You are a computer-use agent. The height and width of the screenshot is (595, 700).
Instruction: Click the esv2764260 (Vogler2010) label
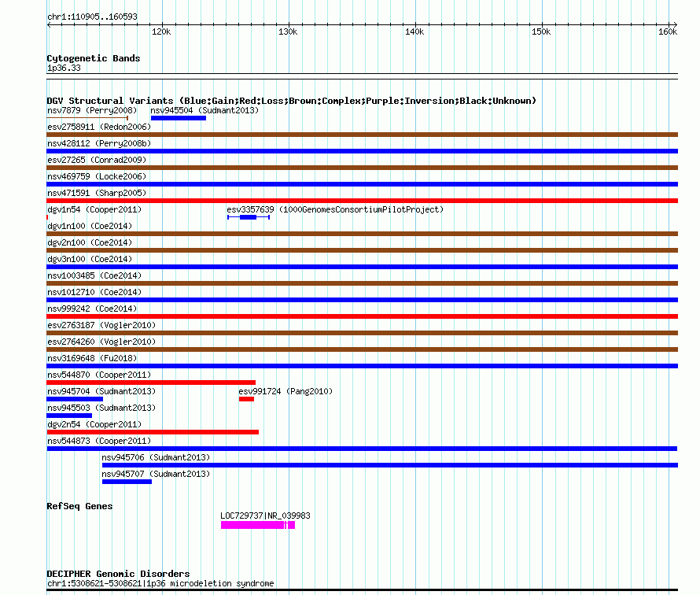pos(101,342)
